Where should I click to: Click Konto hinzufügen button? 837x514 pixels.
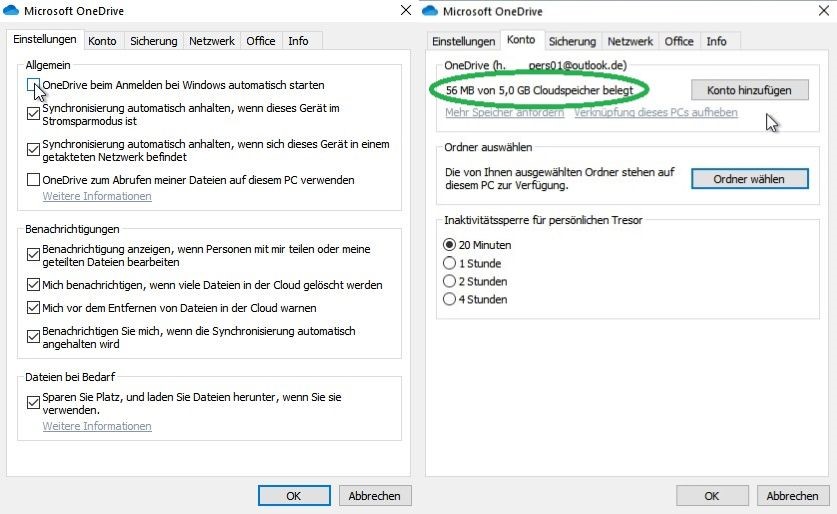(749, 90)
